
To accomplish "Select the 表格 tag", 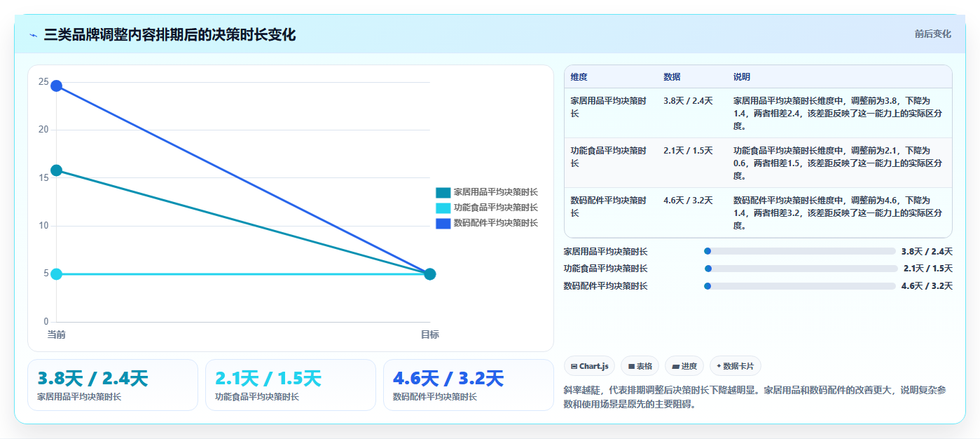I will [x=640, y=366].
